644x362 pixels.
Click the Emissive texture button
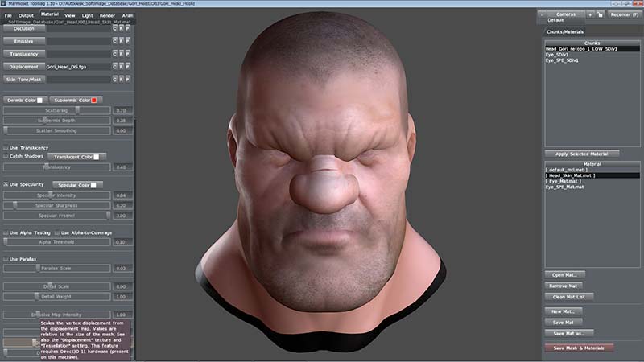(24, 41)
